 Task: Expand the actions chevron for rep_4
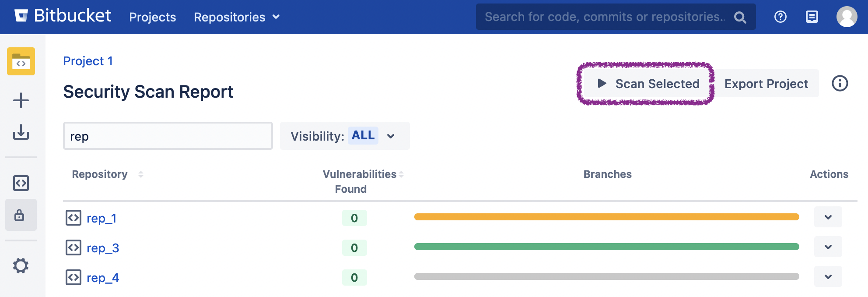point(828,277)
